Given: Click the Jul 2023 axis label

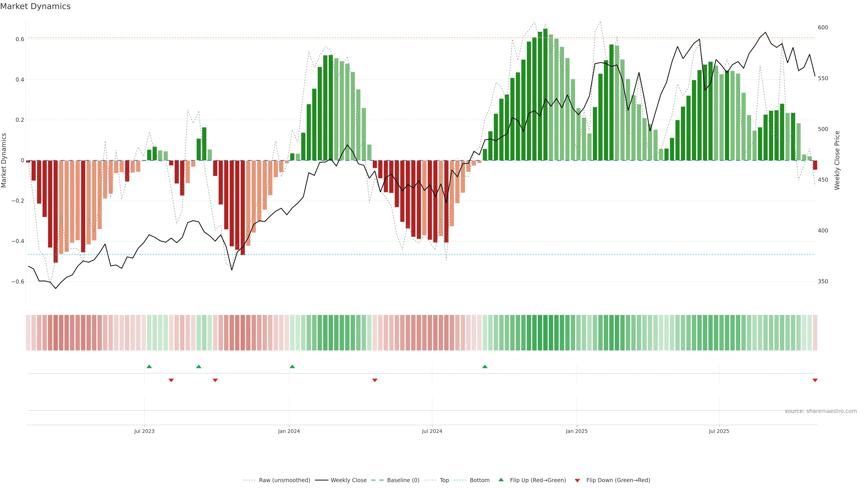Looking at the screenshot, I should [x=144, y=431].
